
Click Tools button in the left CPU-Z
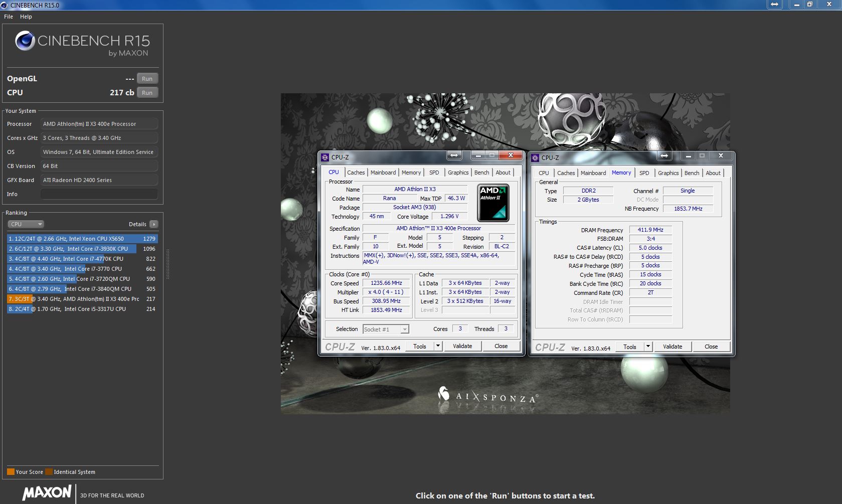pyautogui.click(x=420, y=346)
